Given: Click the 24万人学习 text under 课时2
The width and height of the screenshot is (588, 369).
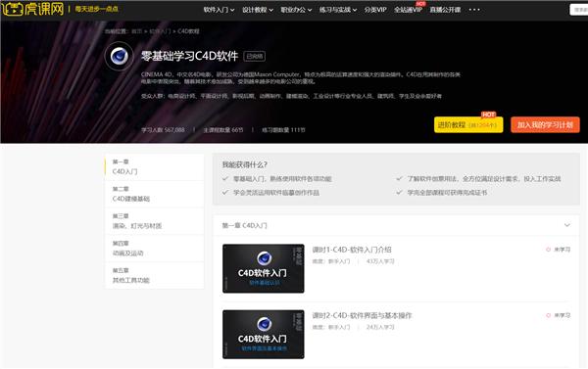Looking at the screenshot, I should 380,327.
